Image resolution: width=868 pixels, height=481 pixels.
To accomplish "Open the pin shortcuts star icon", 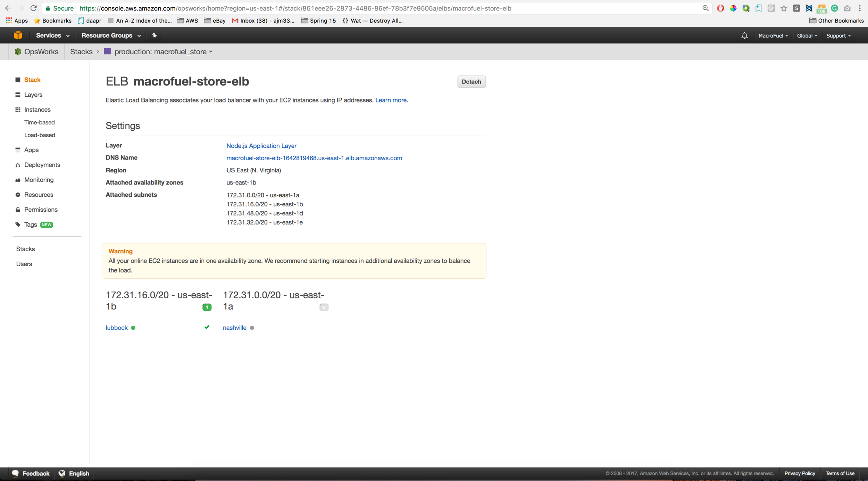I will [155, 35].
